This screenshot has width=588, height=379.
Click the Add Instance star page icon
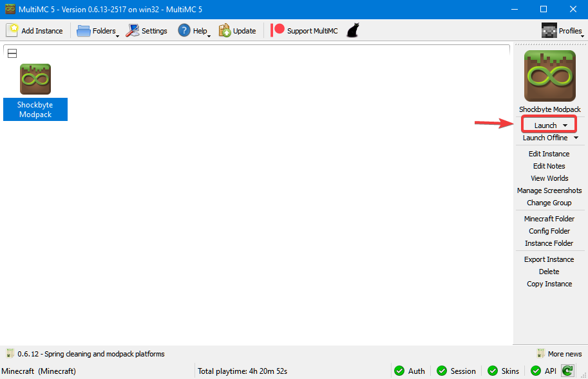[x=12, y=30]
